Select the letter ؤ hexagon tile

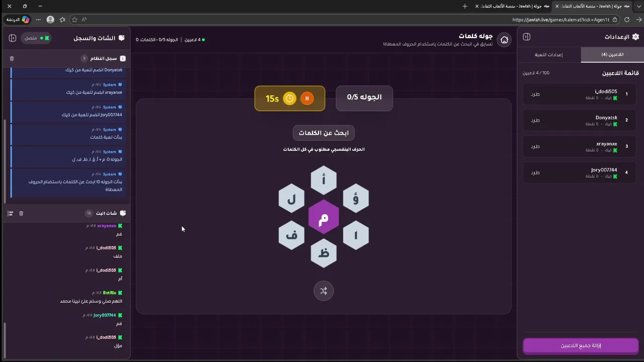[356, 199]
